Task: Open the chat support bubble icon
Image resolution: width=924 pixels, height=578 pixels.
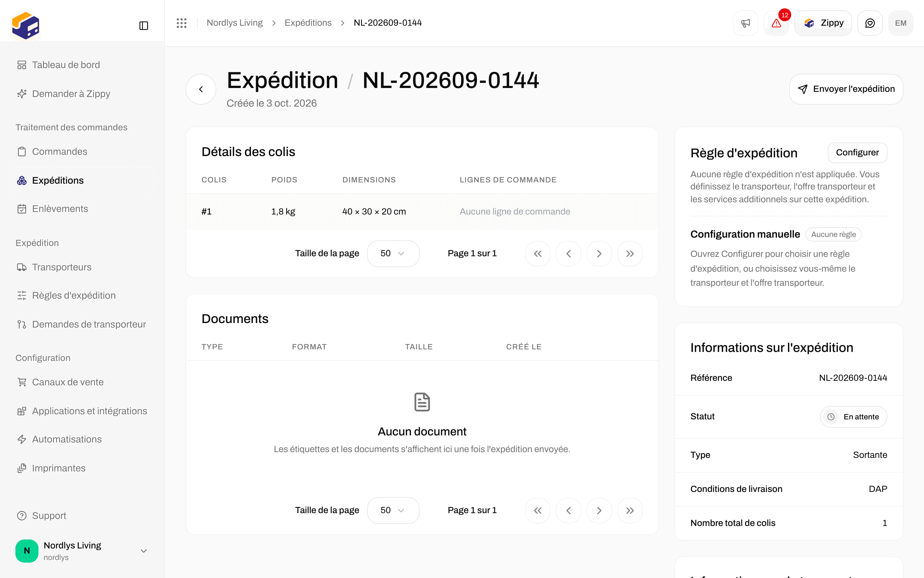Action: 870,23
